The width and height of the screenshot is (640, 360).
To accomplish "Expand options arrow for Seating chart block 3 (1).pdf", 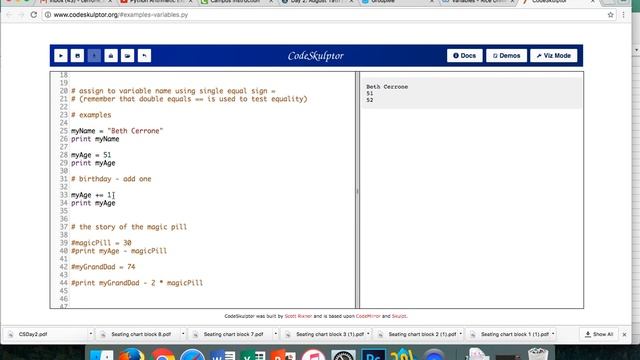I will [x=368, y=334].
